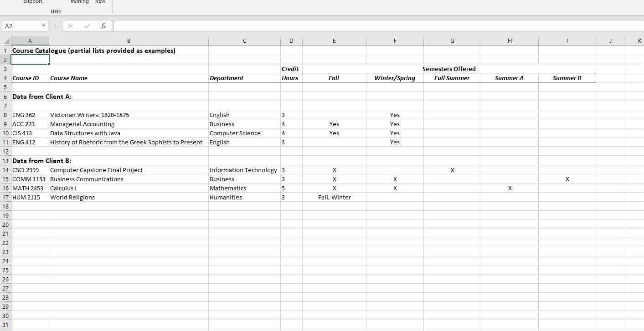644x331 pixels.
Task: Select the MATH 2453 cell
Action: (30, 188)
